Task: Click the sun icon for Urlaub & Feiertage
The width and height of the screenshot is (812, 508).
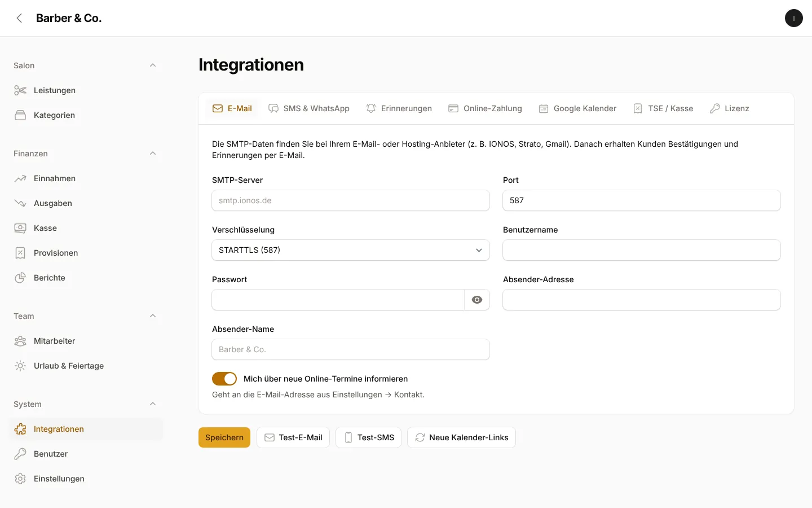Action: pos(20,366)
